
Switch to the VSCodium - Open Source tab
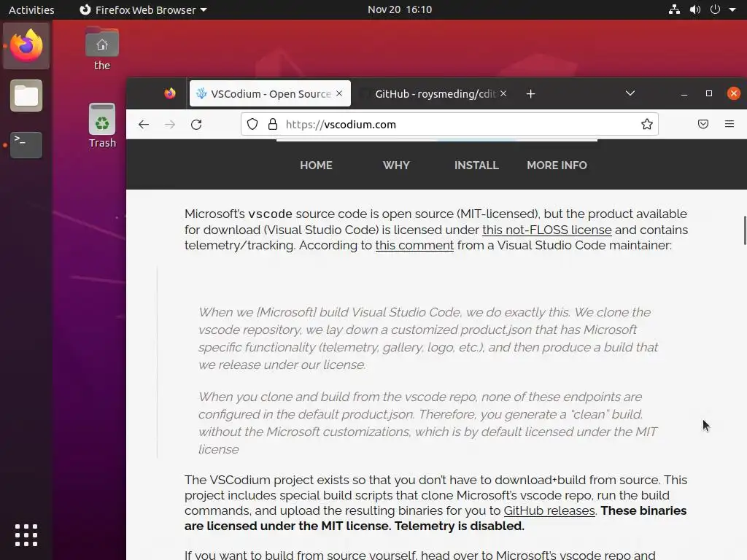point(270,93)
